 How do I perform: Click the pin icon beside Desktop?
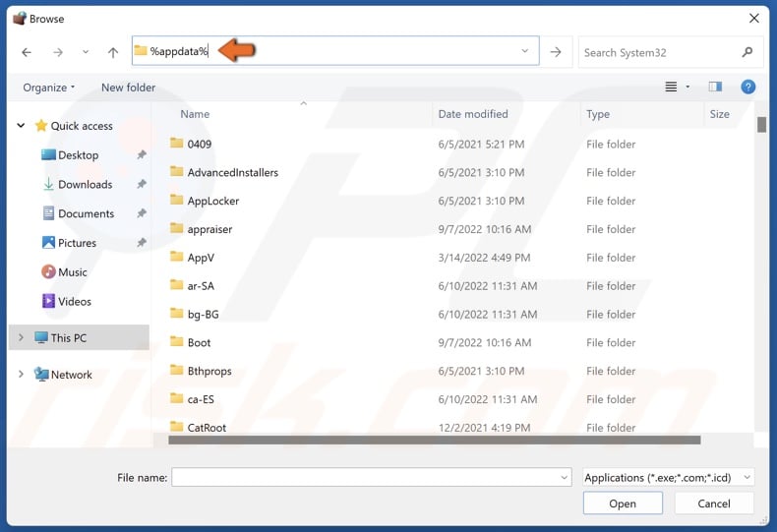coord(142,154)
